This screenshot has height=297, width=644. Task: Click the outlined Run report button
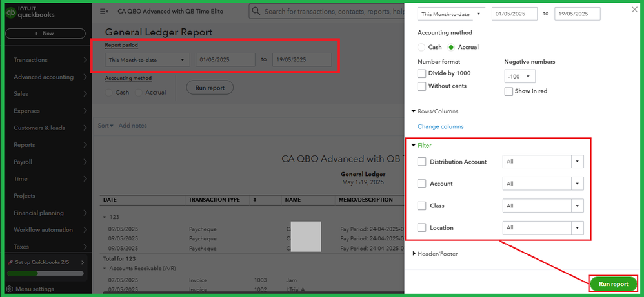pyautogui.click(x=210, y=88)
